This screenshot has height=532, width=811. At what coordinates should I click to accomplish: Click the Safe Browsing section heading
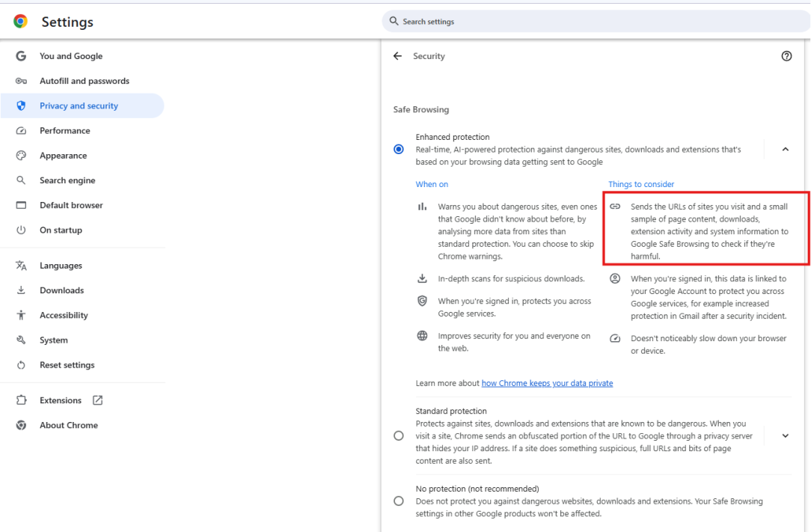click(x=421, y=110)
